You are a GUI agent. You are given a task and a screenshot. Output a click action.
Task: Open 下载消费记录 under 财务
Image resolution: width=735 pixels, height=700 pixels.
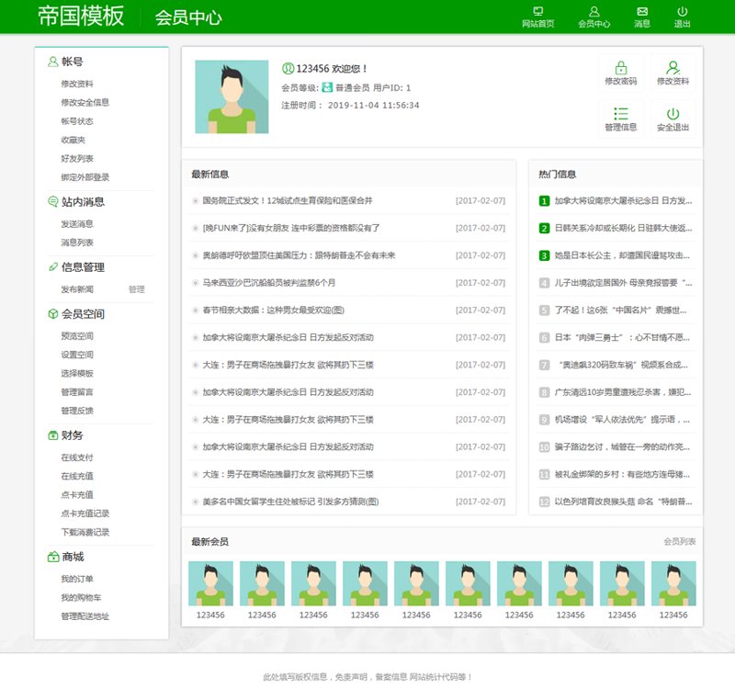(85, 532)
